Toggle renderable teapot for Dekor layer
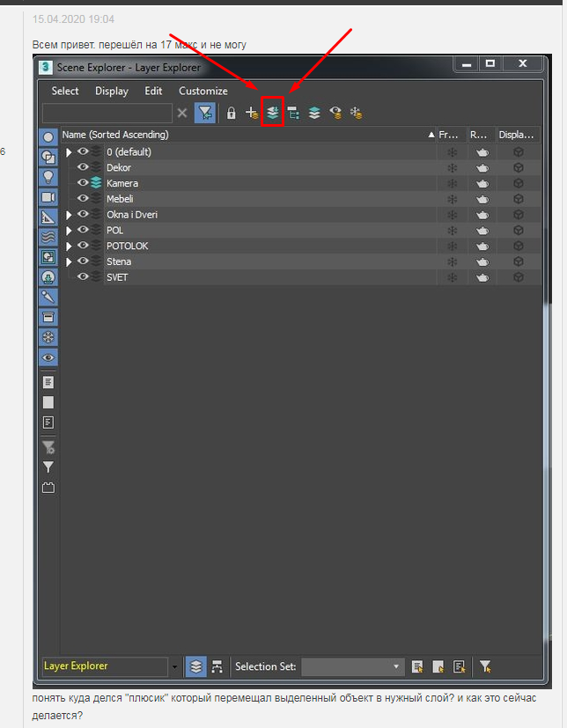 coord(482,168)
